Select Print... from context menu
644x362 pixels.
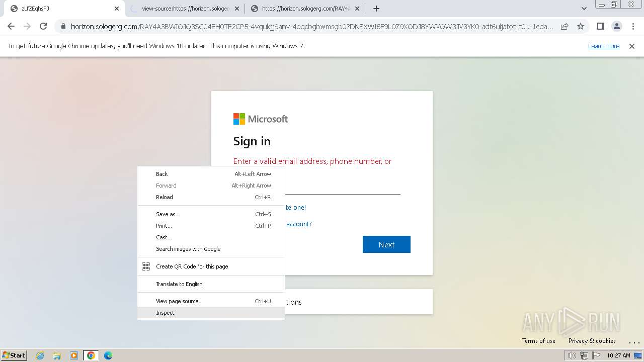click(x=211, y=226)
